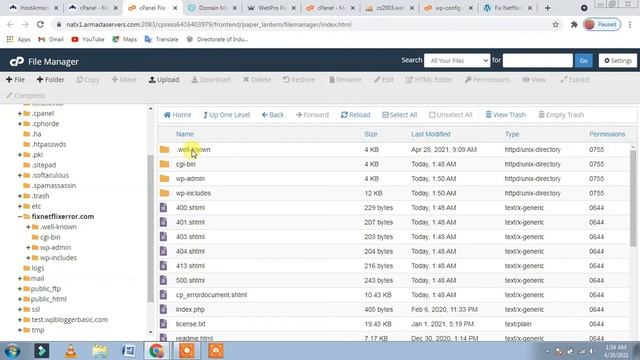
Task: Go to Home directory
Action: [177, 115]
